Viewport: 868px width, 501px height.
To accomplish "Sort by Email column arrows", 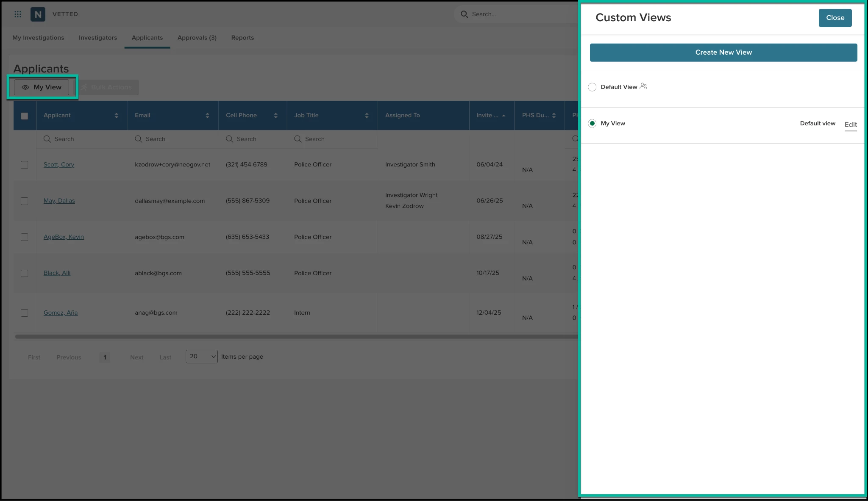I will coord(207,115).
